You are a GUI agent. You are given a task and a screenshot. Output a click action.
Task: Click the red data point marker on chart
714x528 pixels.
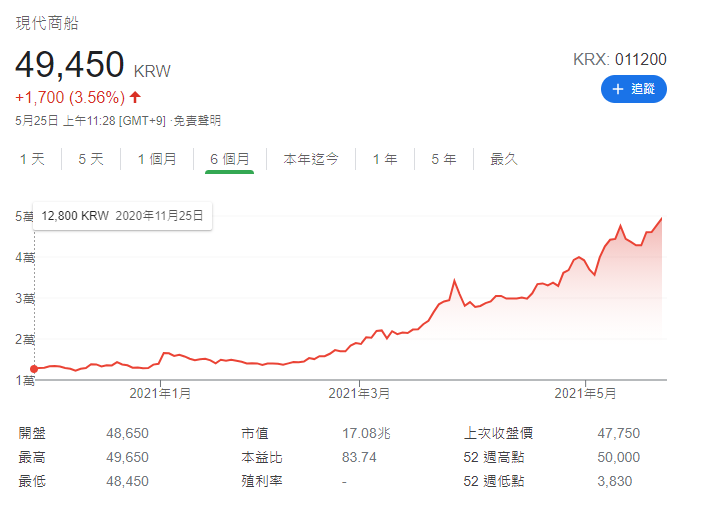34,369
